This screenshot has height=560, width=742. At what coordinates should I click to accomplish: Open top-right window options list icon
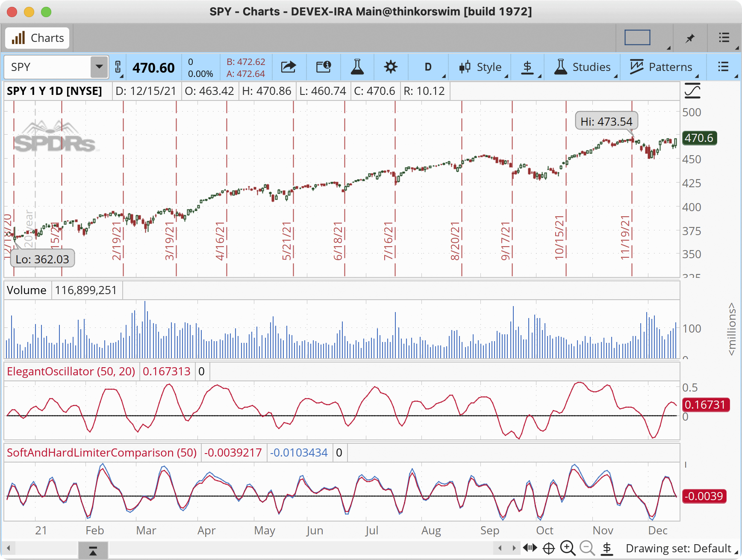point(724,38)
